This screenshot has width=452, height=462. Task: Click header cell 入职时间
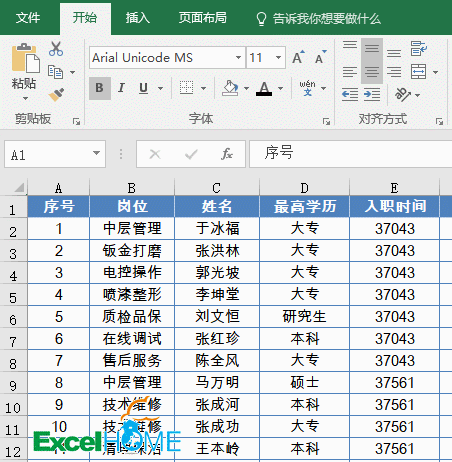point(395,207)
